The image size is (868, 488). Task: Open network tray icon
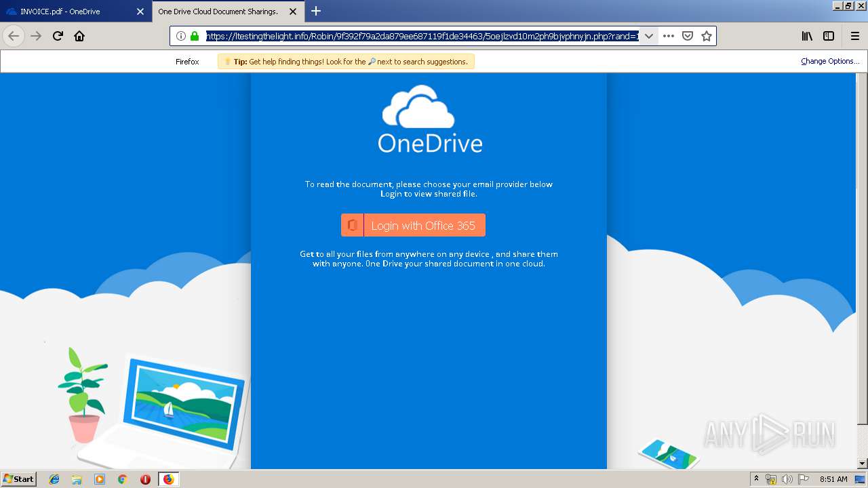tap(771, 479)
